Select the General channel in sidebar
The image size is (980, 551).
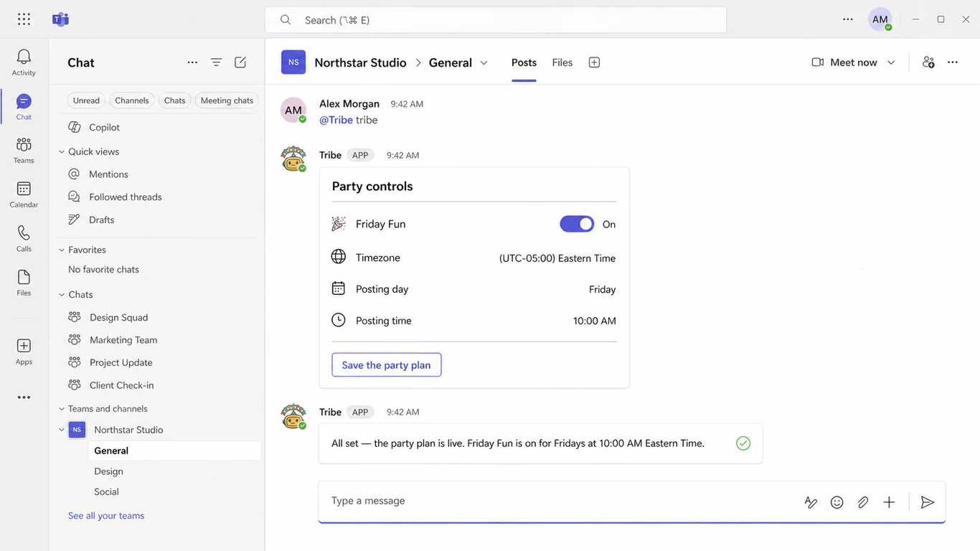coord(174,451)
